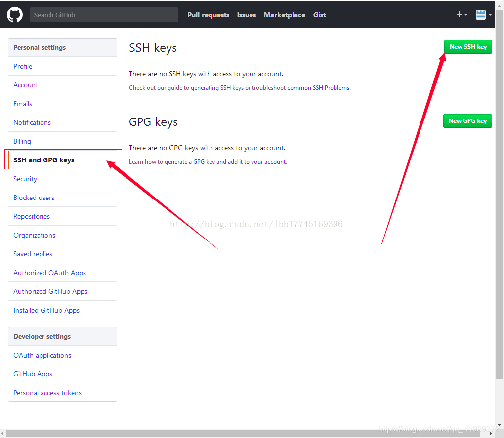Click the GitHub Octocat logo
This screenshot has height=438, width=504.
pos(15,15)
